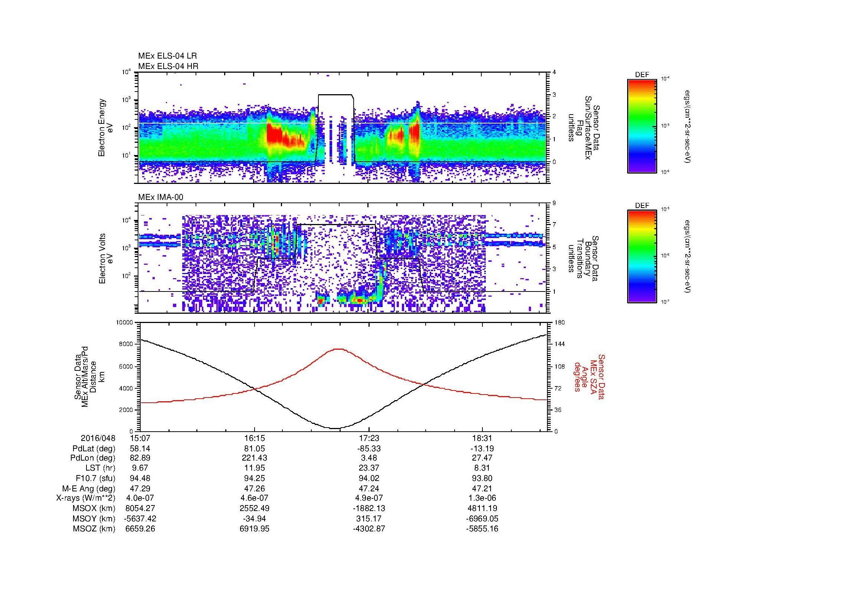This screenshot has width=868, height=613.
Task: Click the lower DEF color bar gradient
Action: tap(642, 257)
